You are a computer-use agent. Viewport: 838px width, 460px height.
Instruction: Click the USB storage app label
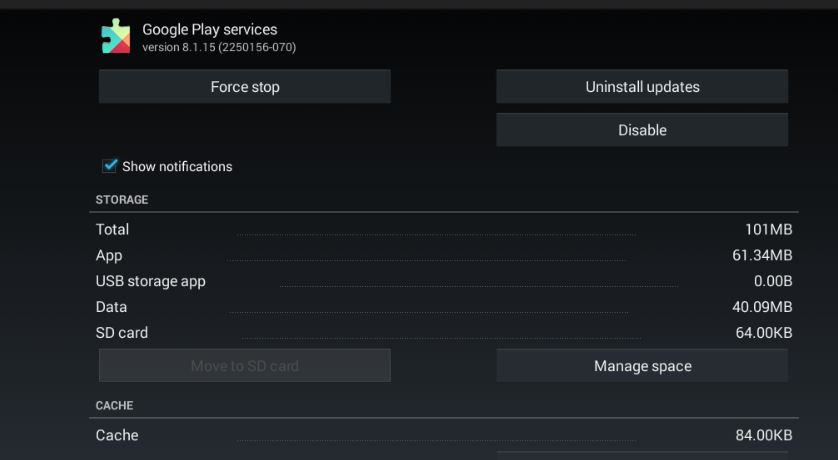point(151,281)
